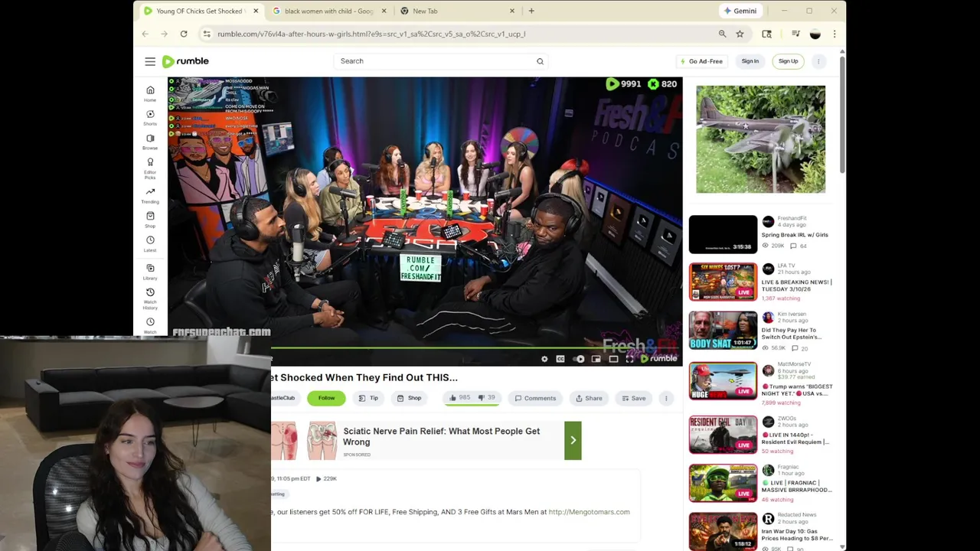Click the page vertical scrollbar
This screenshot has height=551, width=980.
(x=842, y=115)
